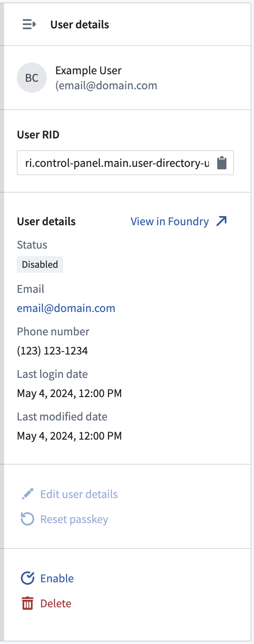Screen dimensions: 254x644
Task: Click the red trash can icon
Action: 28,604
